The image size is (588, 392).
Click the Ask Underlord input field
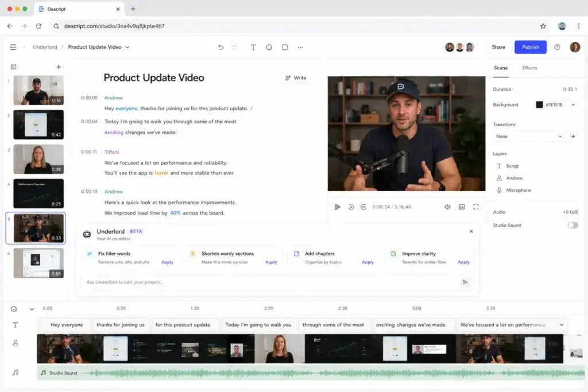click(x=270, y=282)
